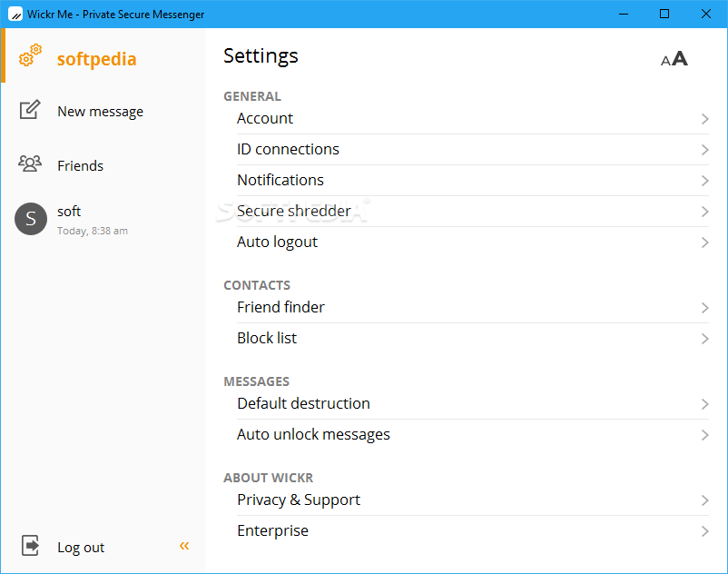Screen dimensions: 728x574
Task: Log out of Wickr Me
Action: (81, 548)
